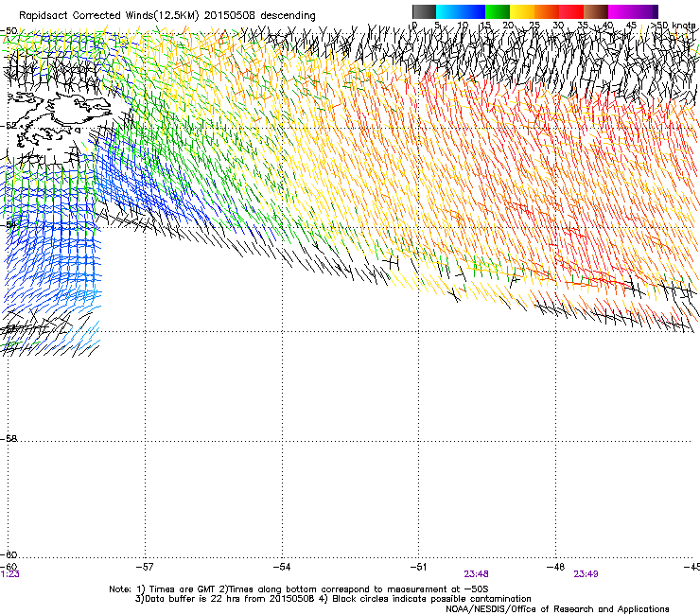Click the '-52' latitude axis label

click(9, 126)
